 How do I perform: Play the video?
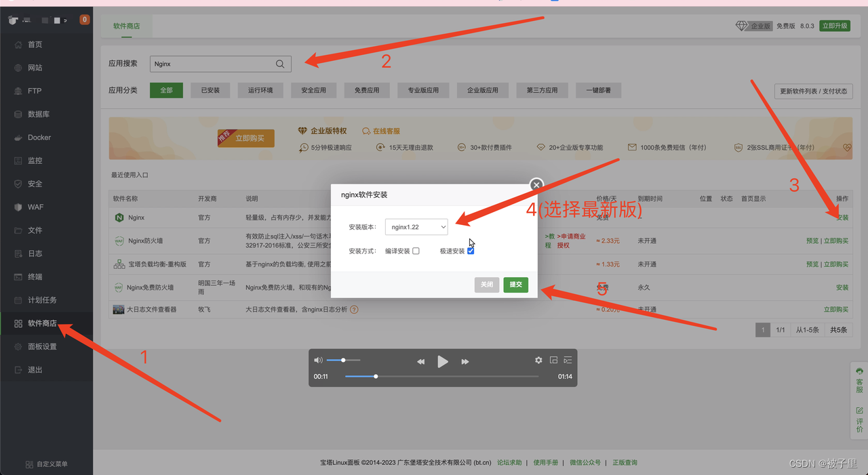pos(443,362)
